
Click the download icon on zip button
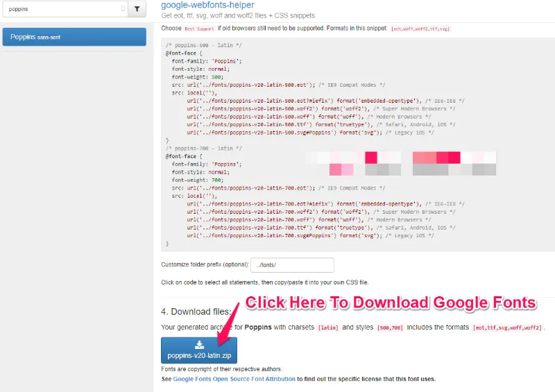pos(199,345)
